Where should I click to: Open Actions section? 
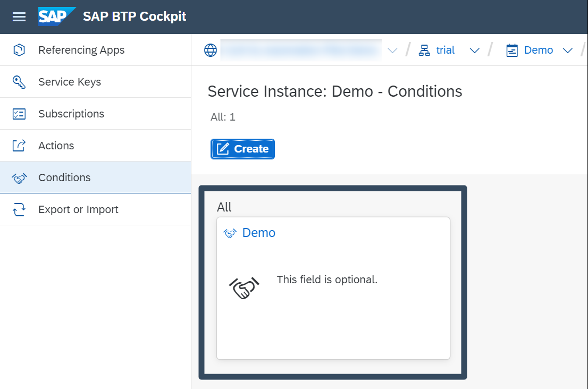coord(95,146)
